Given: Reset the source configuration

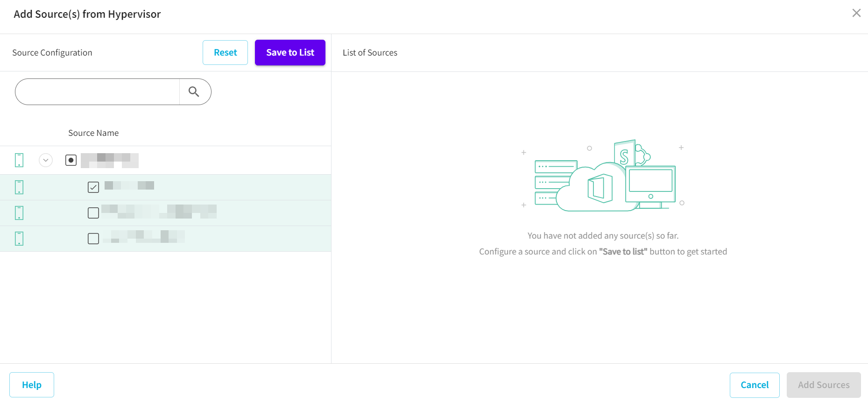Looking at the screenshot, I should point(225,53).
